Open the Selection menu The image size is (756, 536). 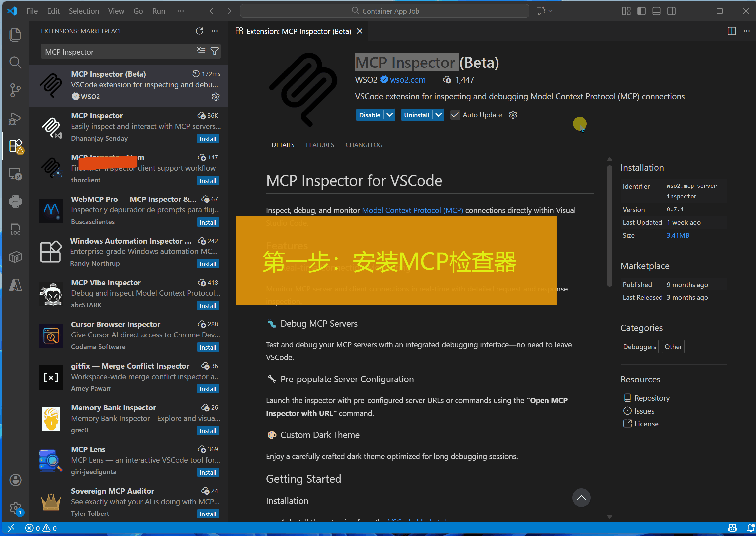(84, 11)
